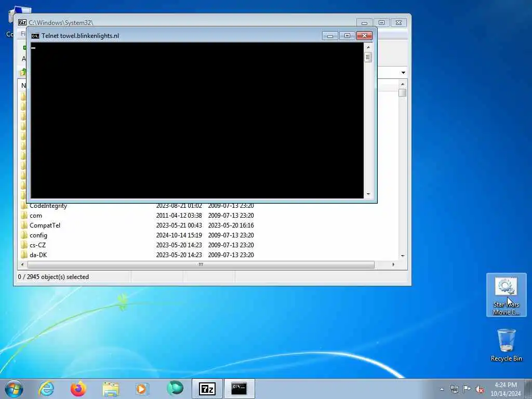
Task: Click modified date 2011-04-12 03:38
Action: coord(179,216)
